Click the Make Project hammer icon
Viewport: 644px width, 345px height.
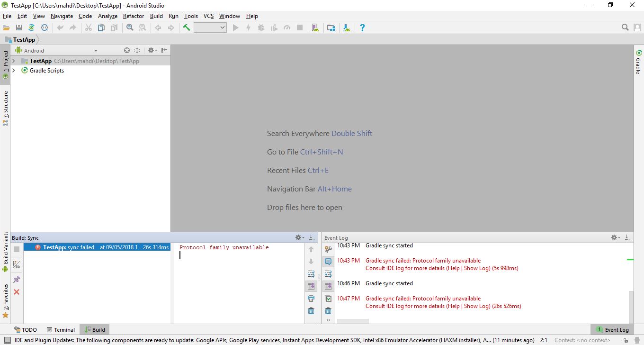[187, 28]
